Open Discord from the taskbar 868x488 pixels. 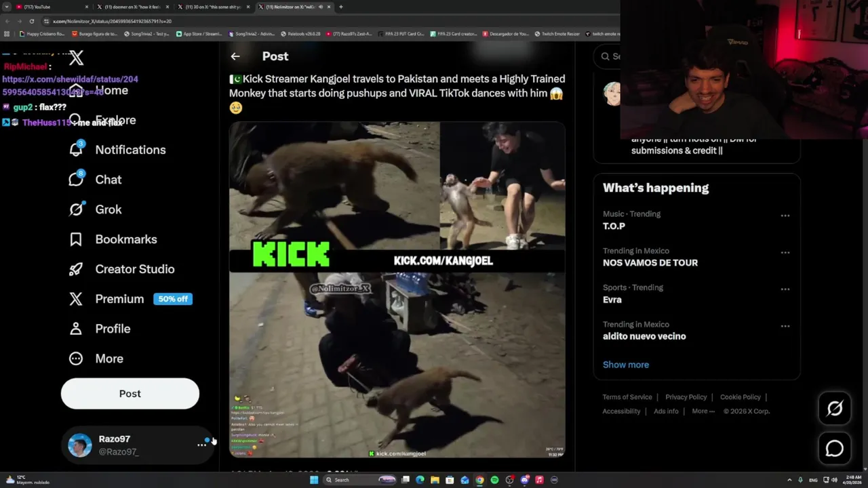click(524, 480)
